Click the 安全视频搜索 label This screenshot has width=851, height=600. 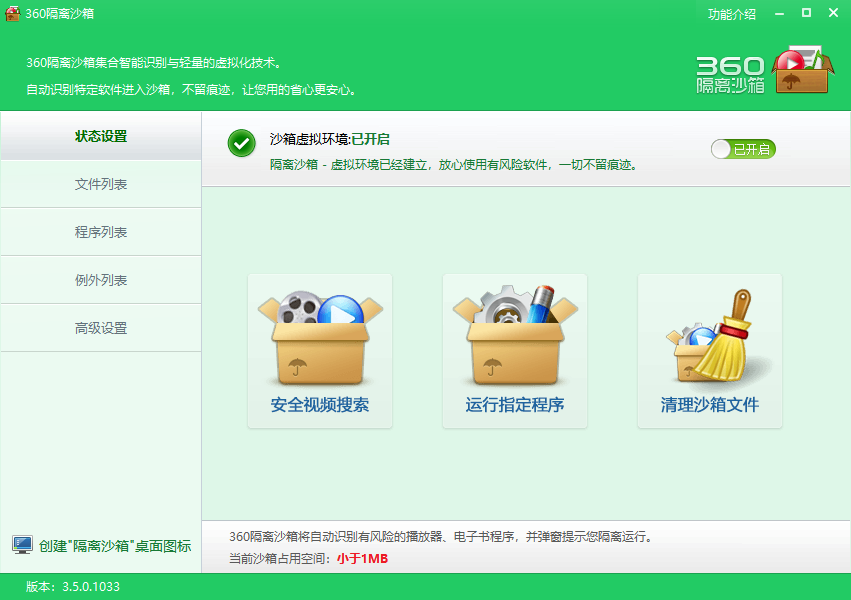coord(320,405)
